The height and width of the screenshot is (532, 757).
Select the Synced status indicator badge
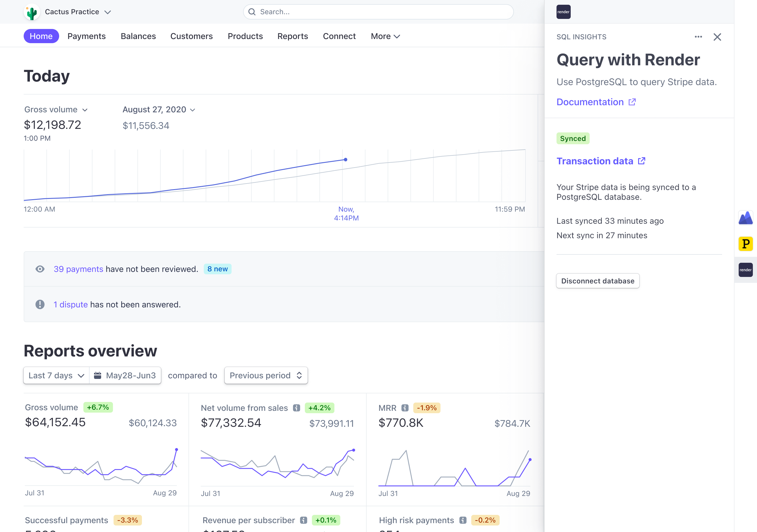tap(573, 138)
